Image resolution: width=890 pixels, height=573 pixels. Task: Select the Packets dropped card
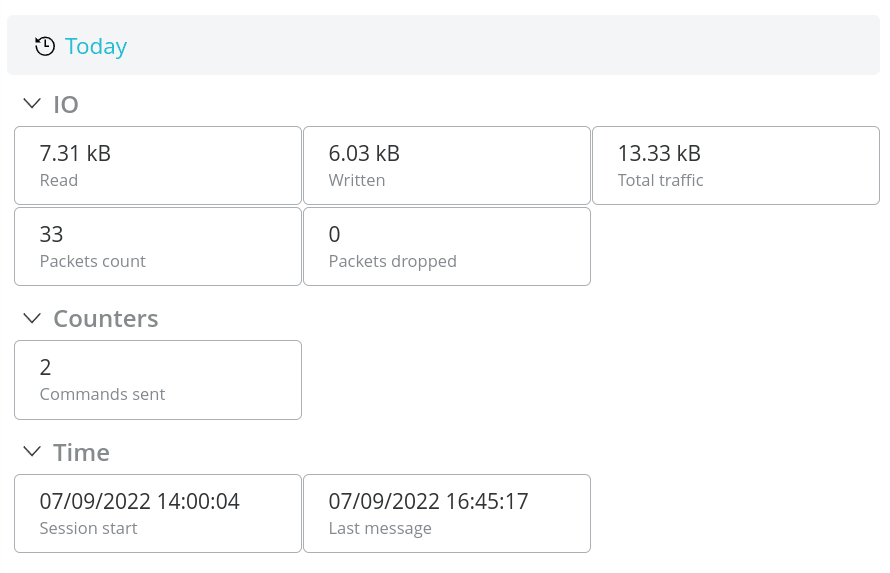(447, 247)
